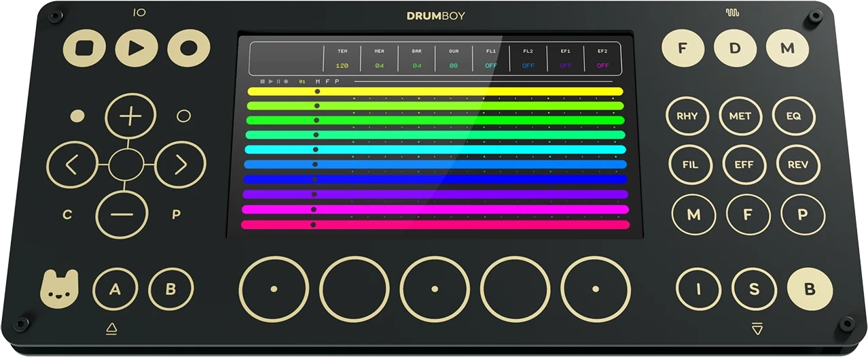Tap the dot on the cyan track bar
868x357 pixels.
coord(315,150)
